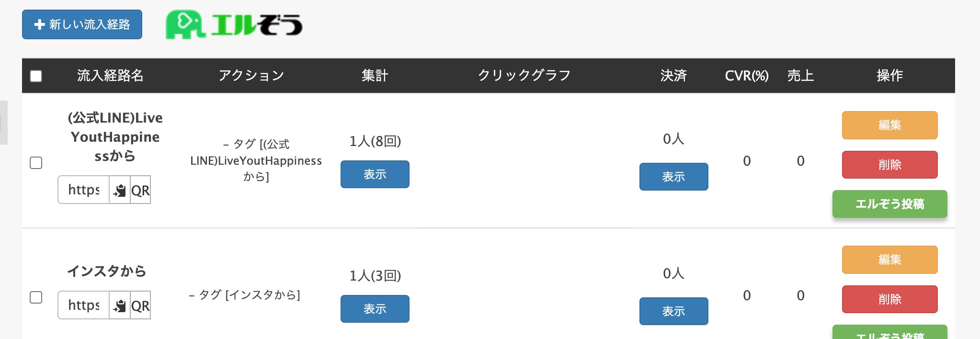Delete the 公式LINE route with 削除
The width and height of the screenshot is (980, 339).
point(890,165)
